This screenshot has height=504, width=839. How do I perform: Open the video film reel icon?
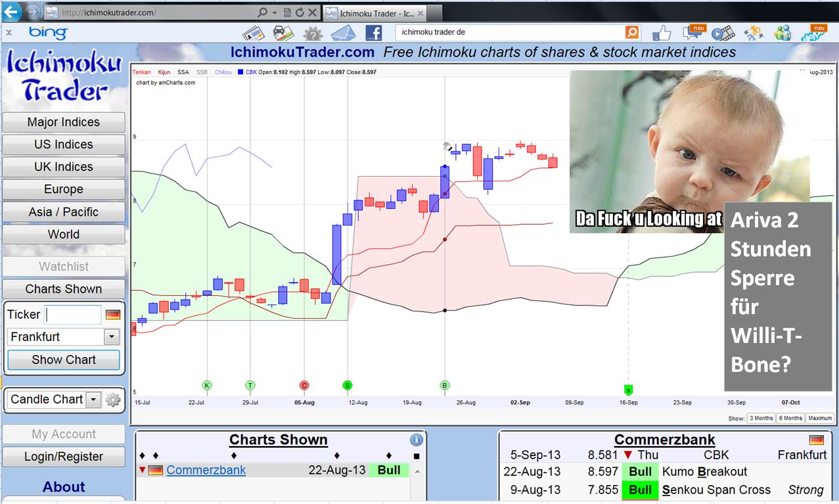point(723,33)
